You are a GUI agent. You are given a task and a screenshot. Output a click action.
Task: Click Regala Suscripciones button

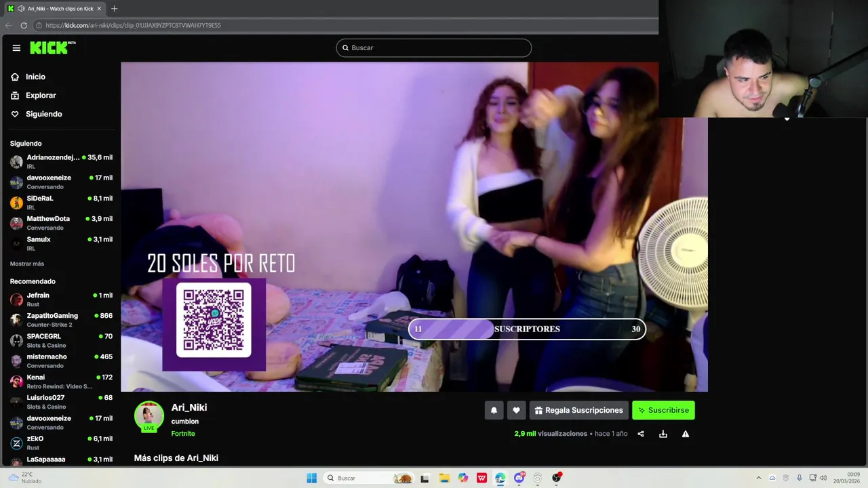pyautogui.click(x=578, y=410)
